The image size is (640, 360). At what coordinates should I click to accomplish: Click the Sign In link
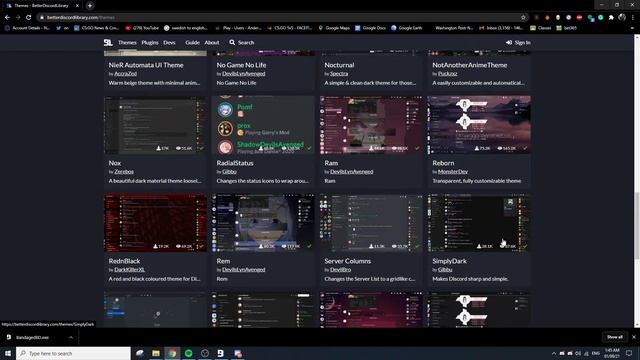coord(518,42)
